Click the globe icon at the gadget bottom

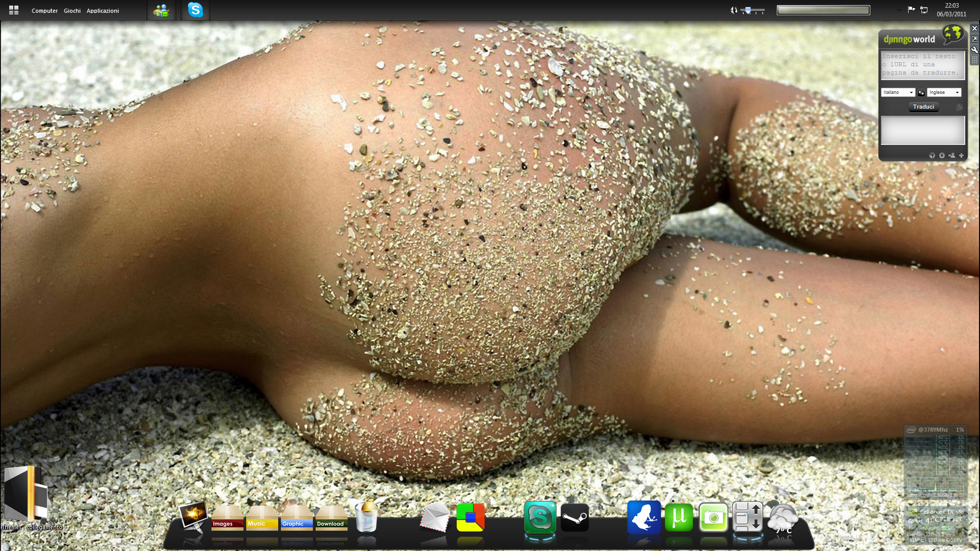pos(932,156)
